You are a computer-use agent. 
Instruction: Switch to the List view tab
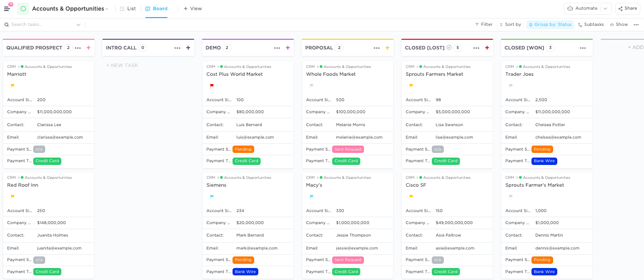(128, 8)
